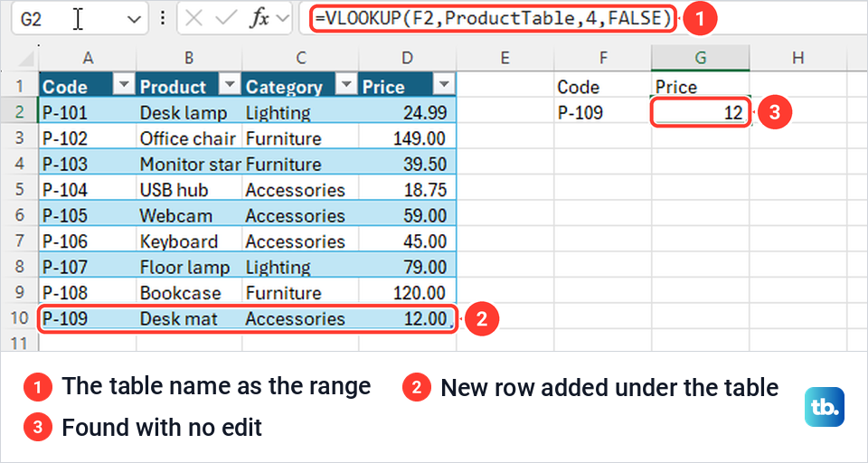Select column E header

(505, 58)
